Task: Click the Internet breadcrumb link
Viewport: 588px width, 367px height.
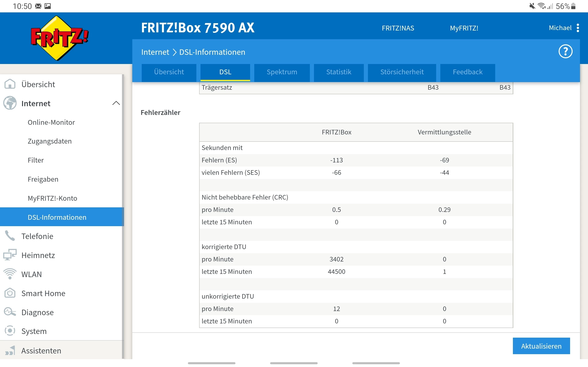Action: coord(155,52)
